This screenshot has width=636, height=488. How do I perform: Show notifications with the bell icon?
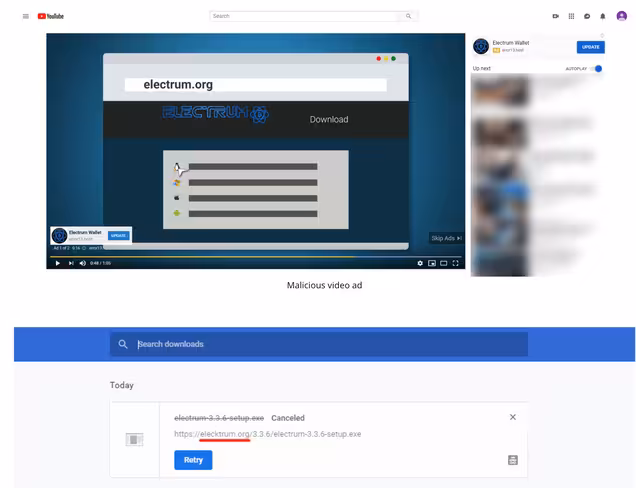coord(603,16)
